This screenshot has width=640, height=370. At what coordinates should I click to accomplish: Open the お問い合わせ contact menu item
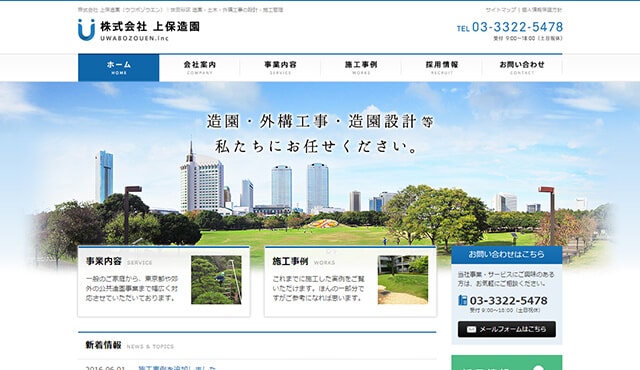pos(522,68)
